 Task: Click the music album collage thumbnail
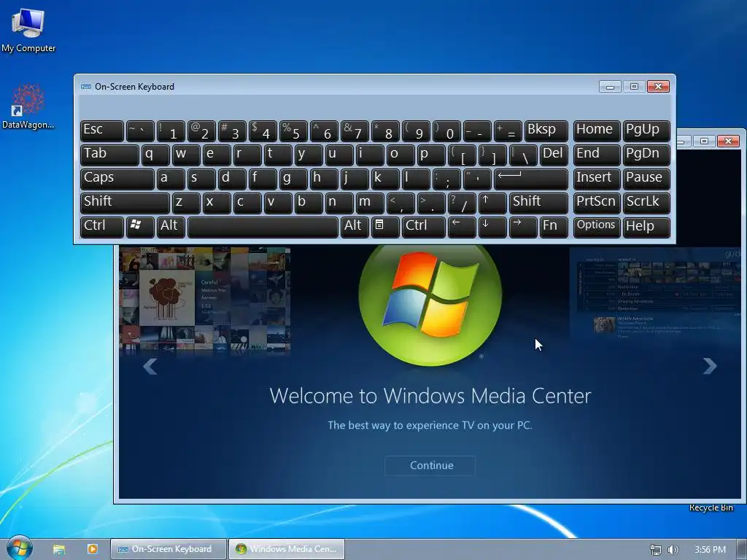(x=205, y=300)
